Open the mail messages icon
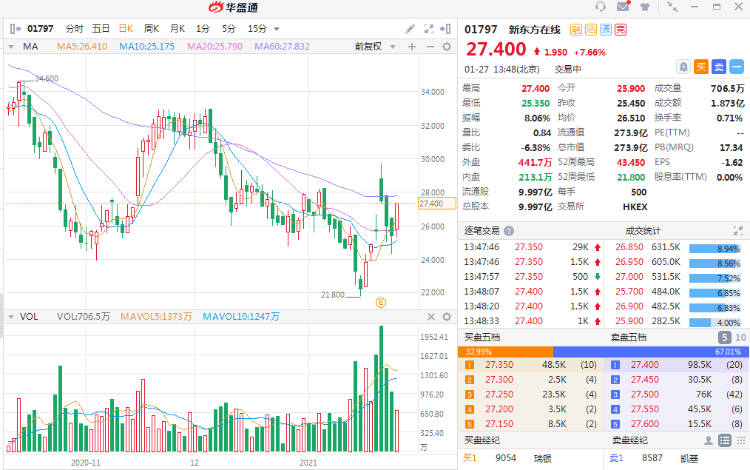Screen dimensions: 750x470 click(623, 6)
